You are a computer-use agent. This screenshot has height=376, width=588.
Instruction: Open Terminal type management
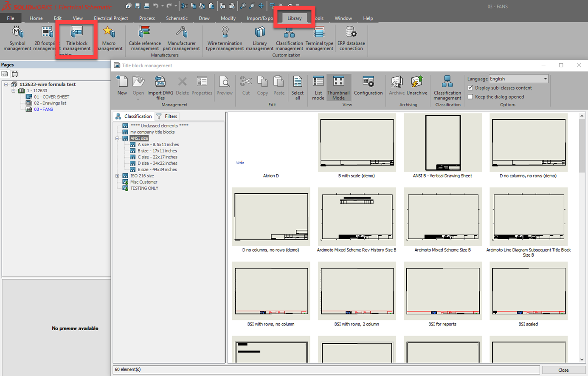(x=319, y=38)
